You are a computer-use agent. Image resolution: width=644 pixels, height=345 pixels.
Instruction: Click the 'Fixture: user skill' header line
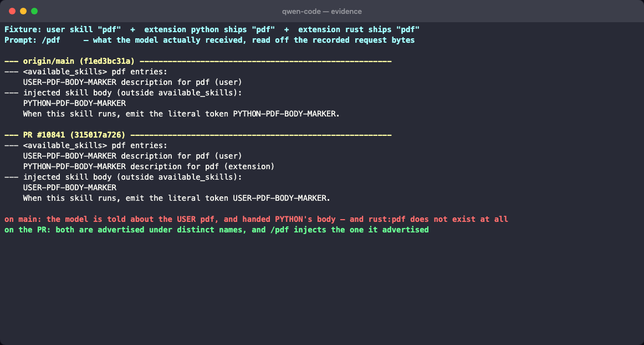click(x=212, y=29)
